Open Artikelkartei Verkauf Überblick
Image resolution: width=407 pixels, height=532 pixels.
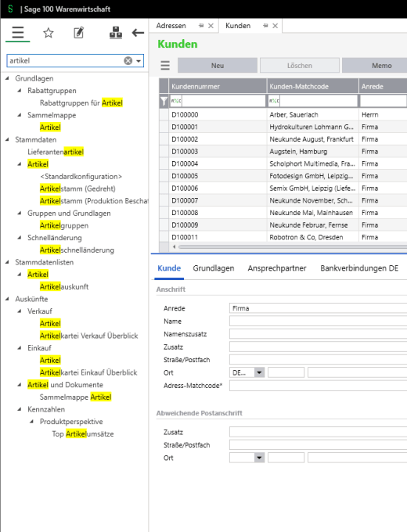(x=88, y=336)
